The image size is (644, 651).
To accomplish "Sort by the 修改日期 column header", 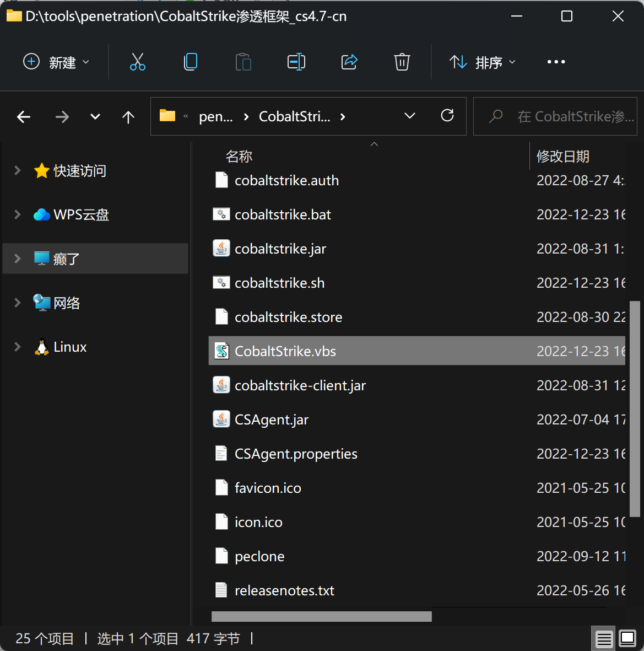I will point(562,157).
